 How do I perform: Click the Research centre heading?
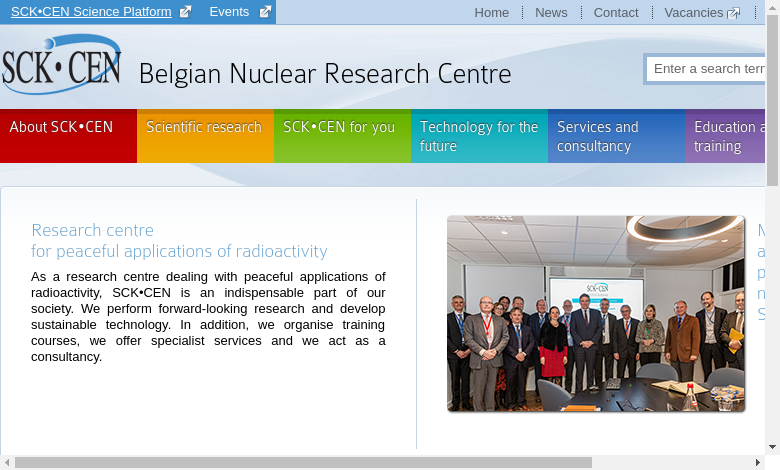click(x=179, y=241)
